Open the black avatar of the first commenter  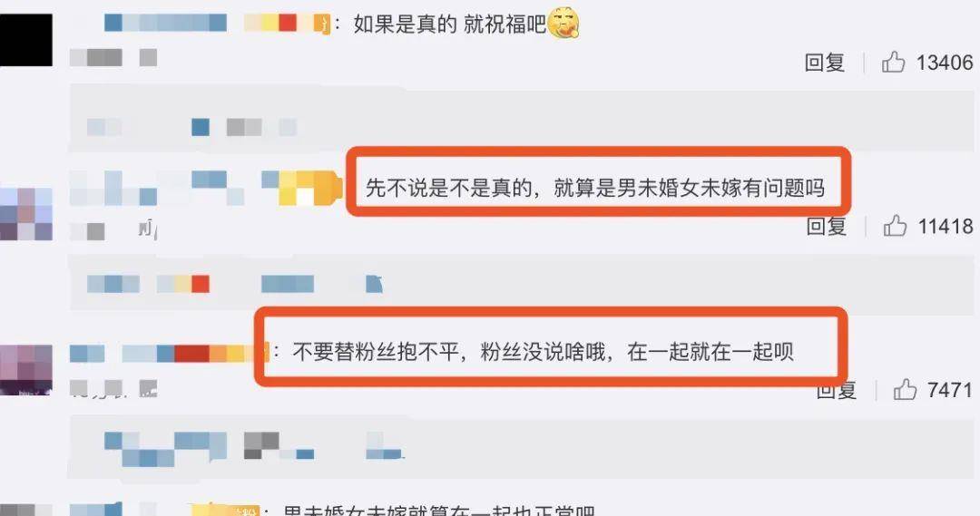click(26, 41)
